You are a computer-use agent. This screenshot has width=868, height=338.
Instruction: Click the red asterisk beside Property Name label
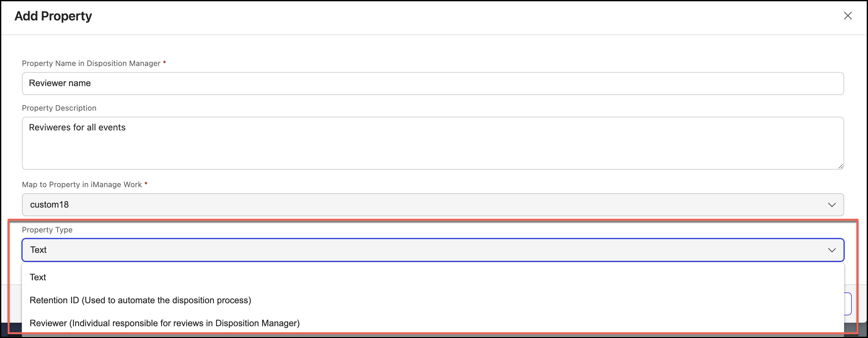point(164,62)
